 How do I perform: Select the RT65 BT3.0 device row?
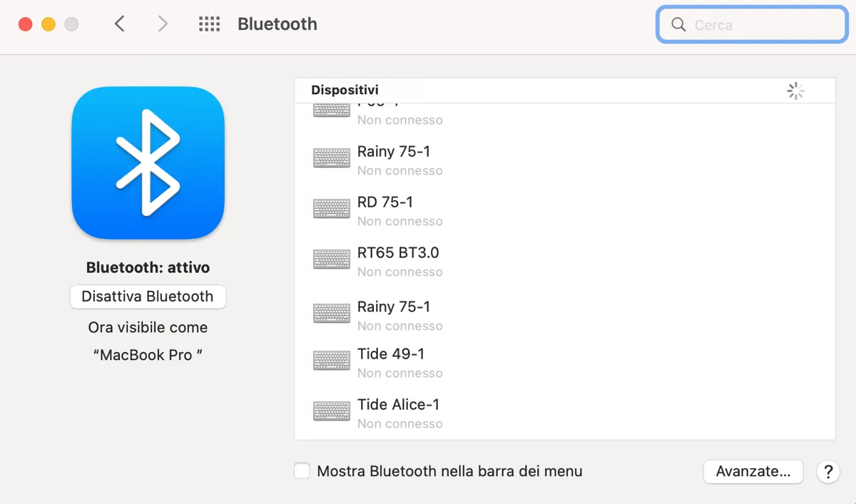click(x=565, y=262)
